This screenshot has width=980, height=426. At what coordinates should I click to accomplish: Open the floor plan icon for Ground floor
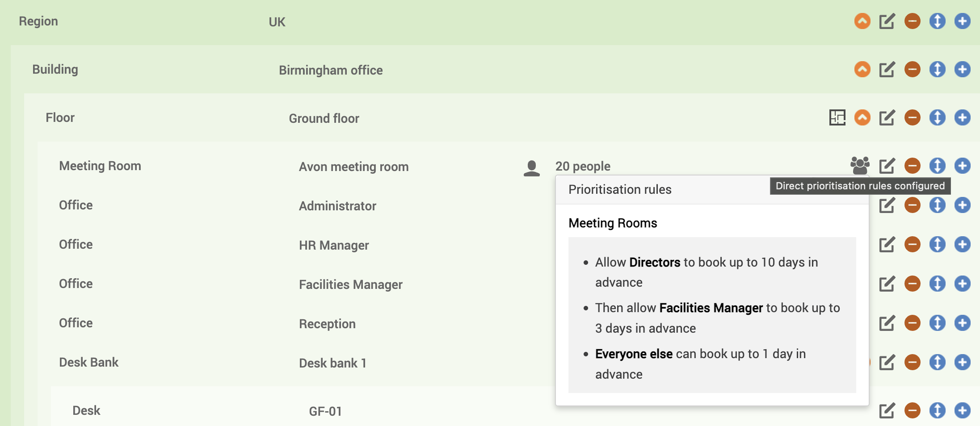(x=837, y=117)
